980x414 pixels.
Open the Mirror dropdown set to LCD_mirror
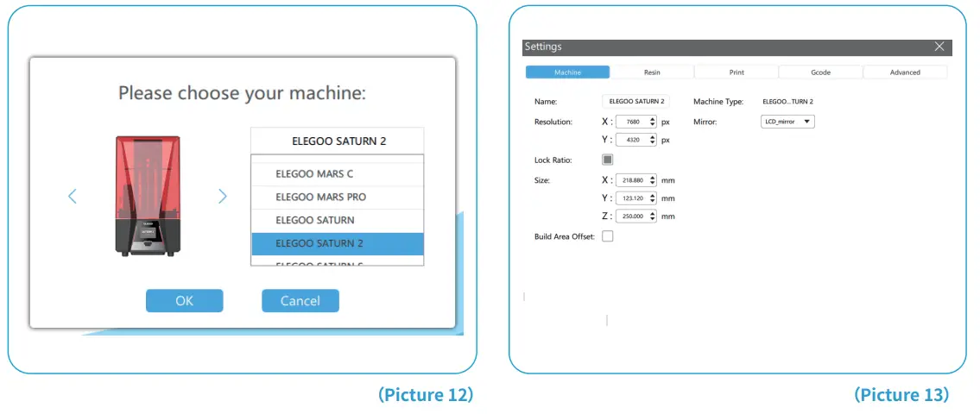pos(787,122)
